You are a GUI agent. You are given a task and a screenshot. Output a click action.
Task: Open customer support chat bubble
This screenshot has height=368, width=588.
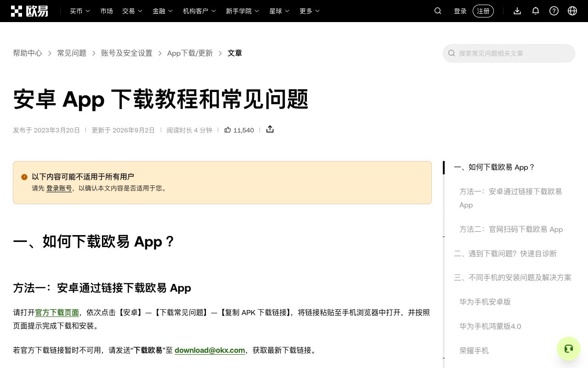(x=569, y=349)
